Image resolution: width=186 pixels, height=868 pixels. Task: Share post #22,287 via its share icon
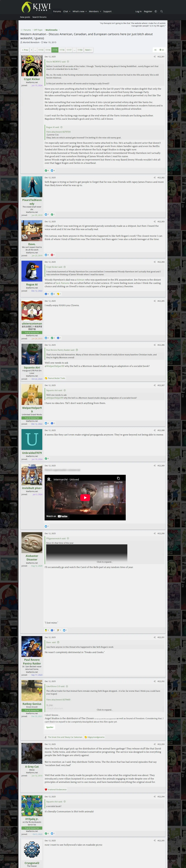[x=155, y=385]
